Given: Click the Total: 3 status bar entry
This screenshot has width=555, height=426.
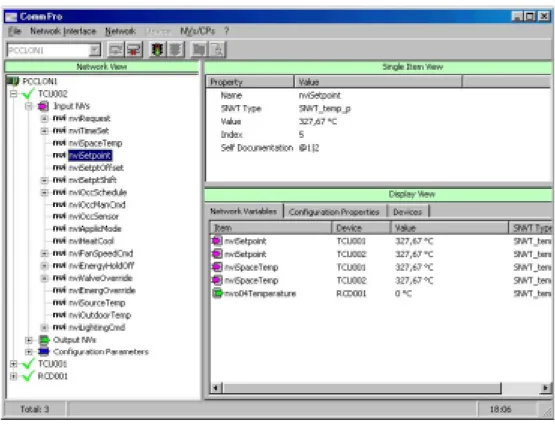Looking at the screenshot, I should (35, 409).
